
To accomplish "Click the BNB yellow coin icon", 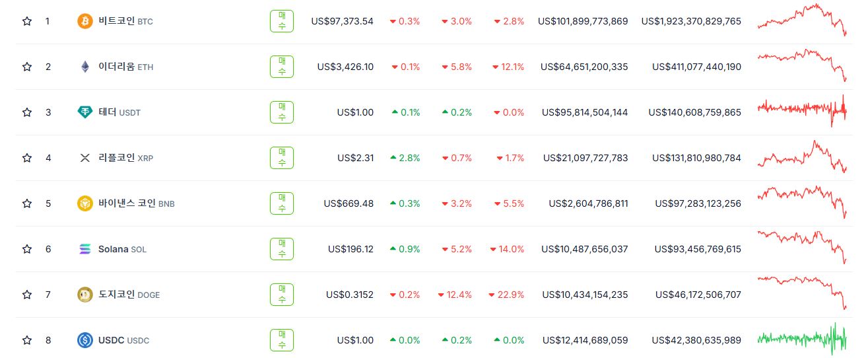I will tap(85, 203).
